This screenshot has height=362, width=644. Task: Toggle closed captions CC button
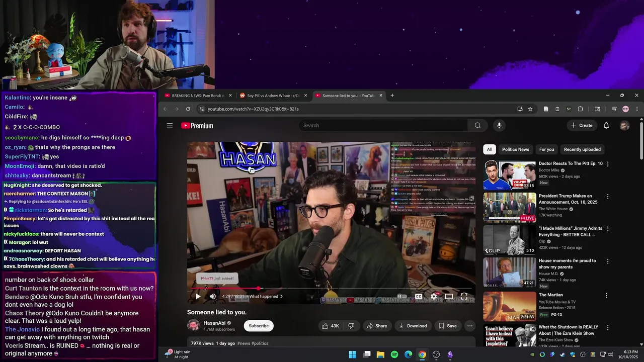[419, 297]
